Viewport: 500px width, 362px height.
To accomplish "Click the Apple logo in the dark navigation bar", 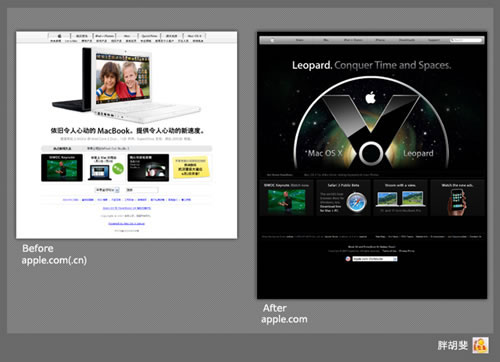I will point(272,40).
